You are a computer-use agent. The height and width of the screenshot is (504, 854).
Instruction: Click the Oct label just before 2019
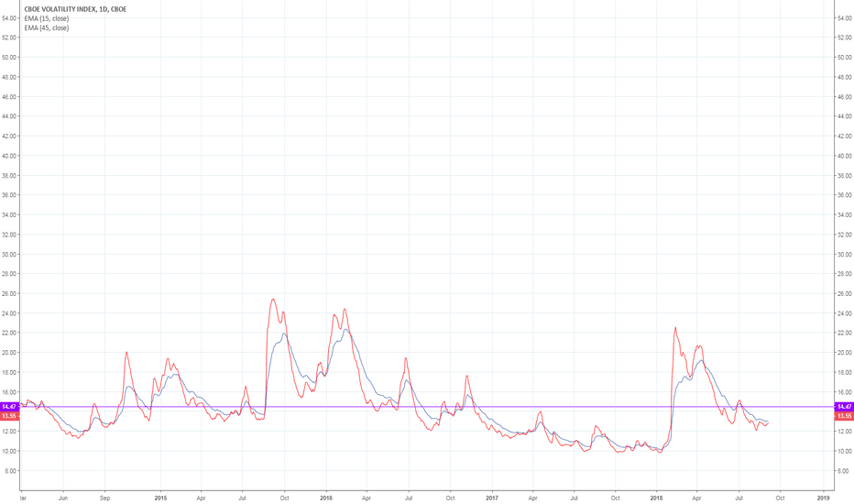tap(780, 498)
